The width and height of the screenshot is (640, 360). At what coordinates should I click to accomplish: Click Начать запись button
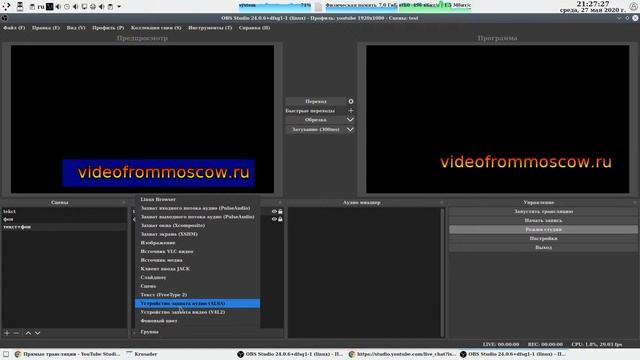(543, 220)
